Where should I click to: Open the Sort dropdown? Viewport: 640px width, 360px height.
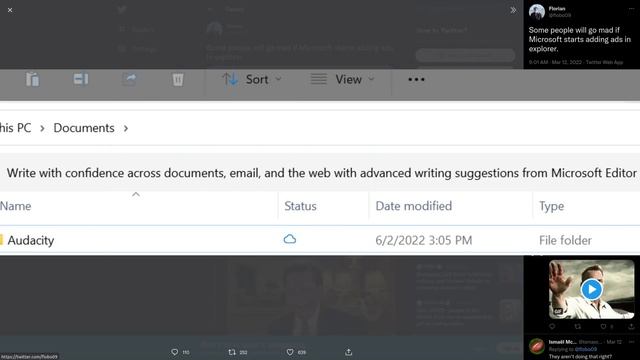251,79
